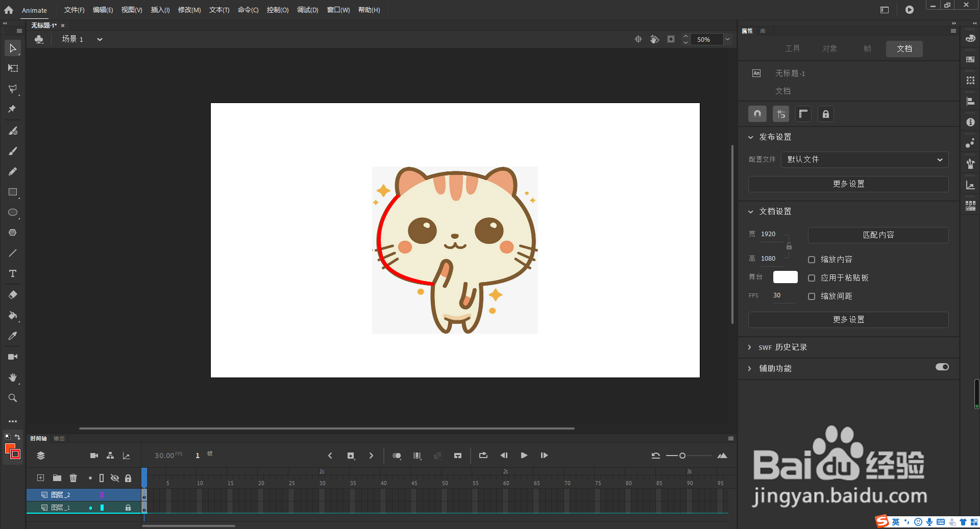Toggle lock all layers icon in header
Viewport: 980px width, 529px height.
(x=128, y=478)
